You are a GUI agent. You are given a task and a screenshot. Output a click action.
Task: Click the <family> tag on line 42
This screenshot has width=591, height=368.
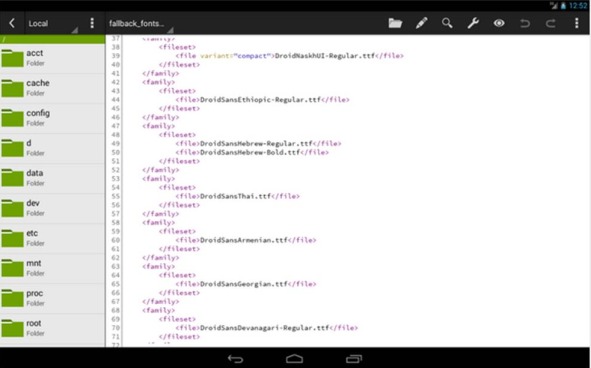coord(158,82)
